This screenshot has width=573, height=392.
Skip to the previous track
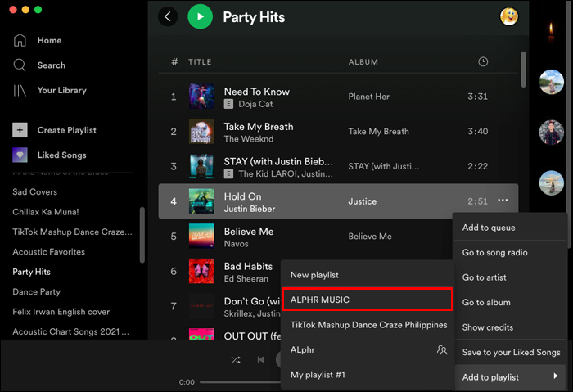[x=260, y=359]
